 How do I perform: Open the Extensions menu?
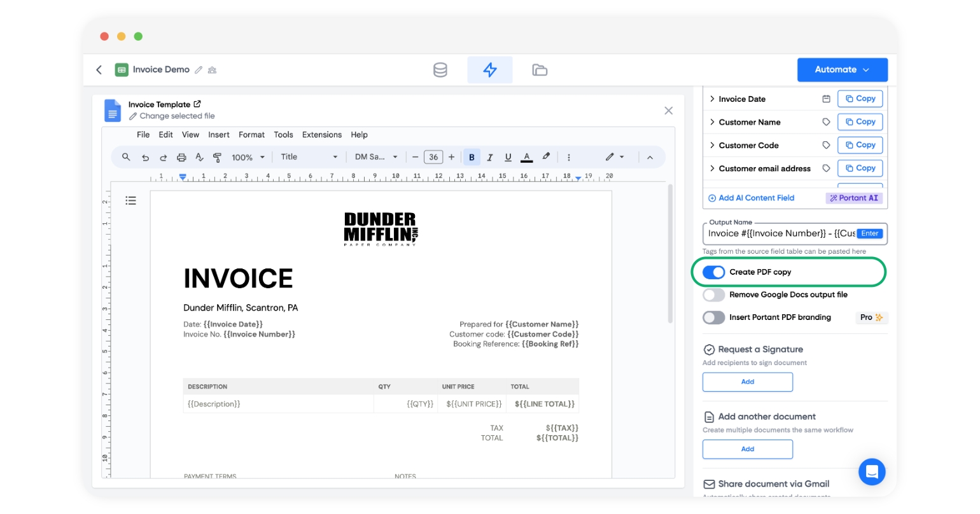coord(321,135)
